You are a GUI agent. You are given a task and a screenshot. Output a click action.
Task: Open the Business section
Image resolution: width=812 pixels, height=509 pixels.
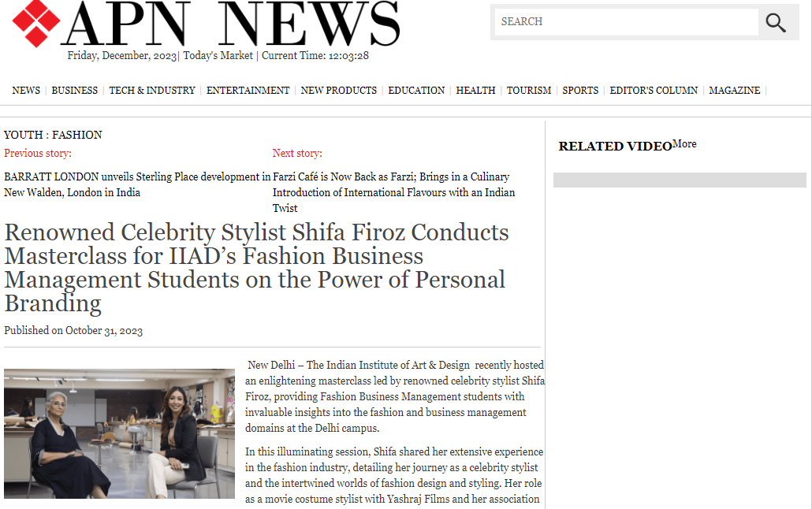[75, 91]
